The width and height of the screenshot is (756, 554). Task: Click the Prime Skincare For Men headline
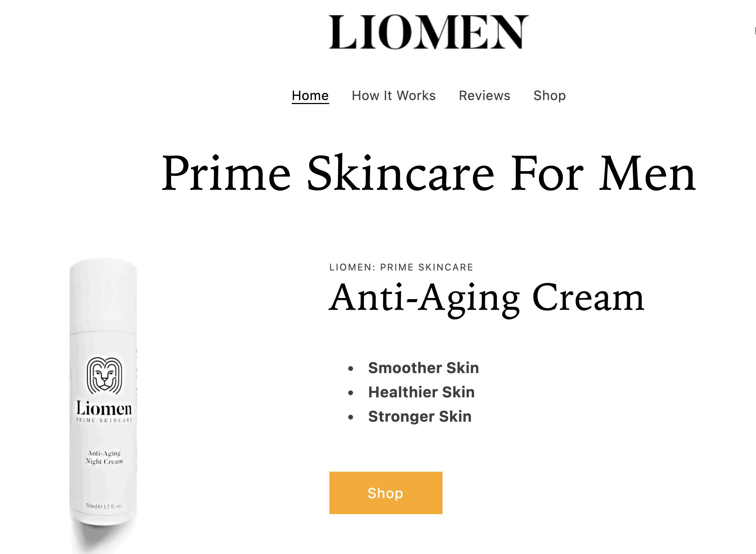click(x=428, y=173)
